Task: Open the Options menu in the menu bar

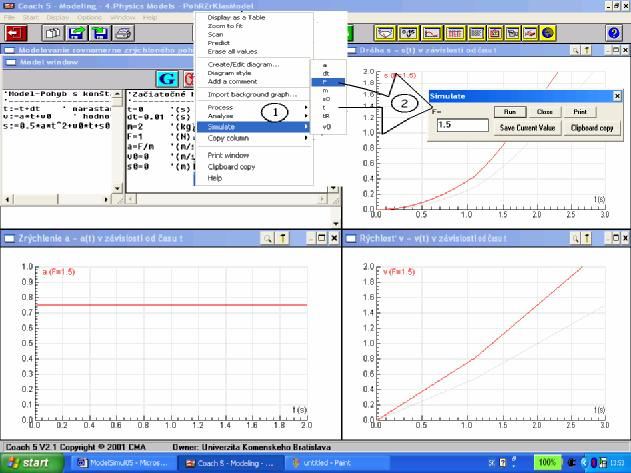Action: (89, 18)
